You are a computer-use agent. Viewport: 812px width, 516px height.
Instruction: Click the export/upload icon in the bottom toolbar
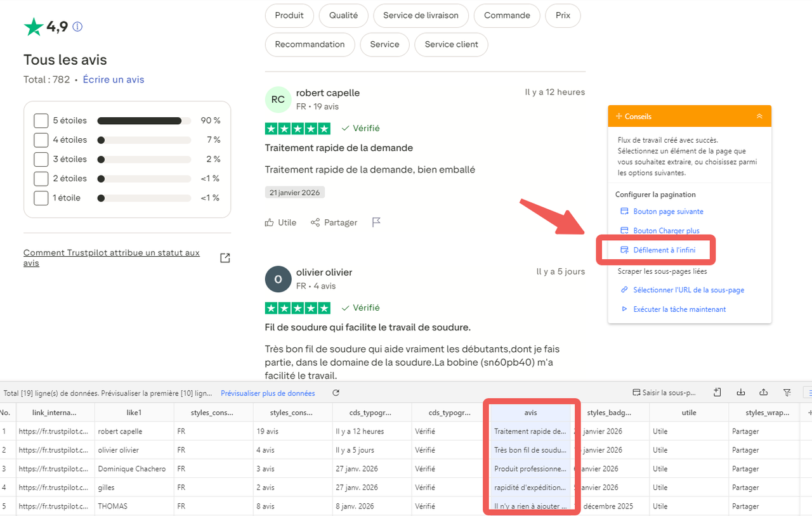point(764,392)
